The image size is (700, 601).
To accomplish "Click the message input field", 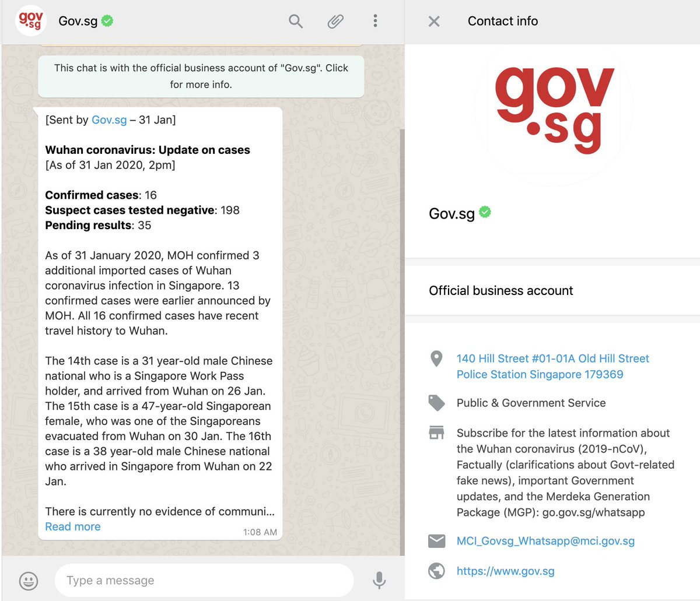I will (x=204, y=581).
